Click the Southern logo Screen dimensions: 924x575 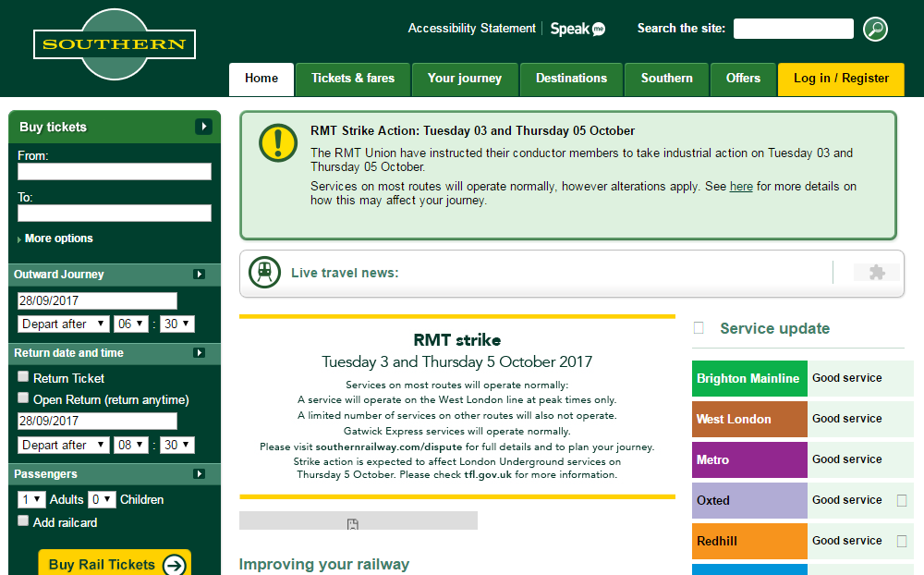[115, 44]
